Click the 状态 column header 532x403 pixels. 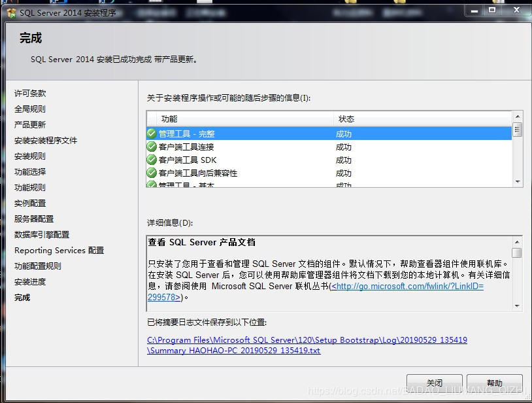tap(422, 119)
